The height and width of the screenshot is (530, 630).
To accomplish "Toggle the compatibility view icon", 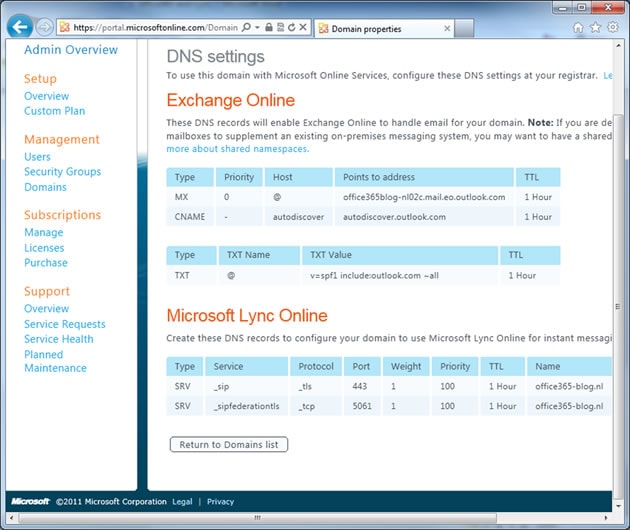I will coord(280,27).
